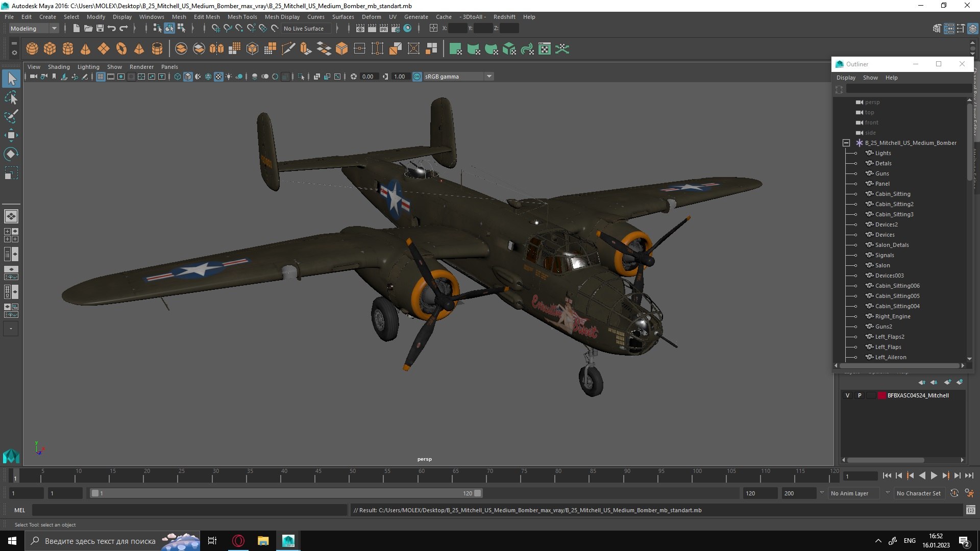The width and height of the screenshot is (980, 551).
Task: Click the Outliner horizontal scrollbar
Action: click(x=899, y=365)
